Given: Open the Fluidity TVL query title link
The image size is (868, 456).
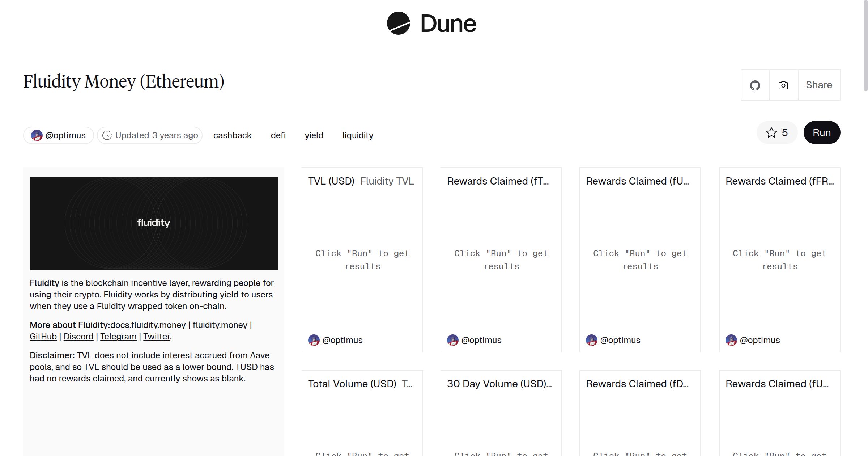Looking at the screenshot, I should pos(387,181).
